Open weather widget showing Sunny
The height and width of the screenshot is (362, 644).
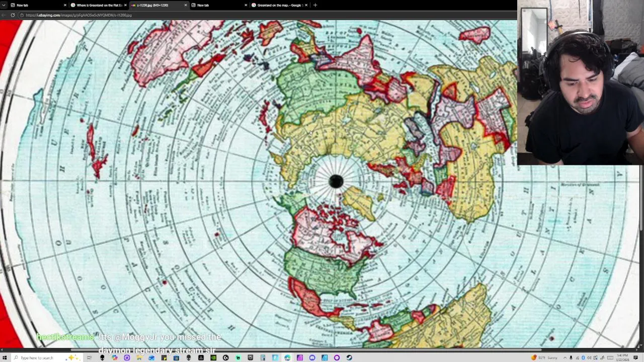(x=545, y=357)
